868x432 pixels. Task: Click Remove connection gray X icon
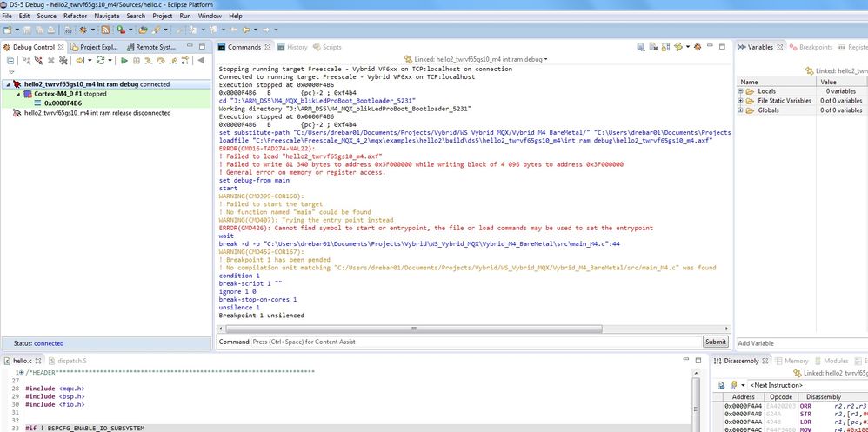51,61
